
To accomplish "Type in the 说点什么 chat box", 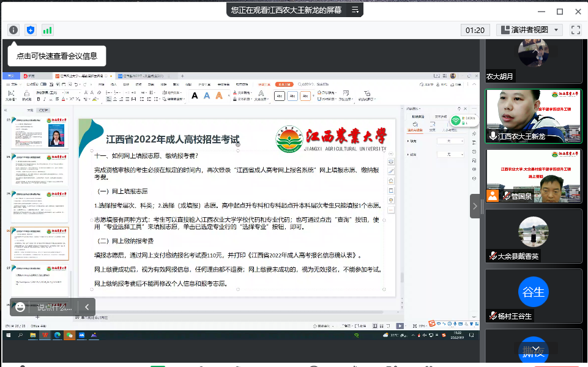I will 55,307.
